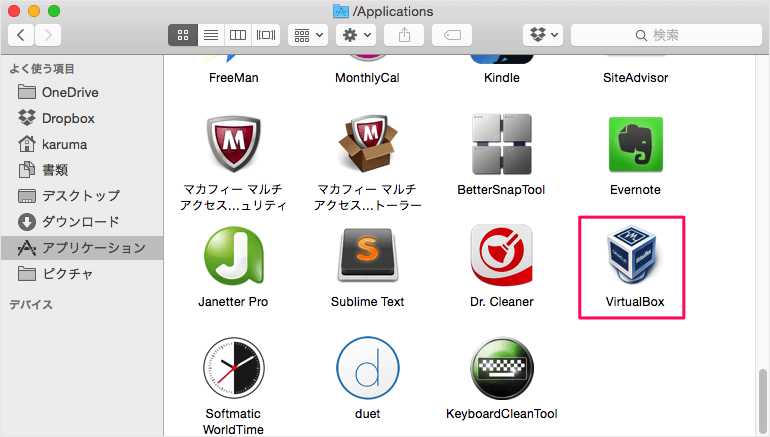
Task: Click the SiteAdvisor app label
Action: pyautogui.click(x=635, y=78)
